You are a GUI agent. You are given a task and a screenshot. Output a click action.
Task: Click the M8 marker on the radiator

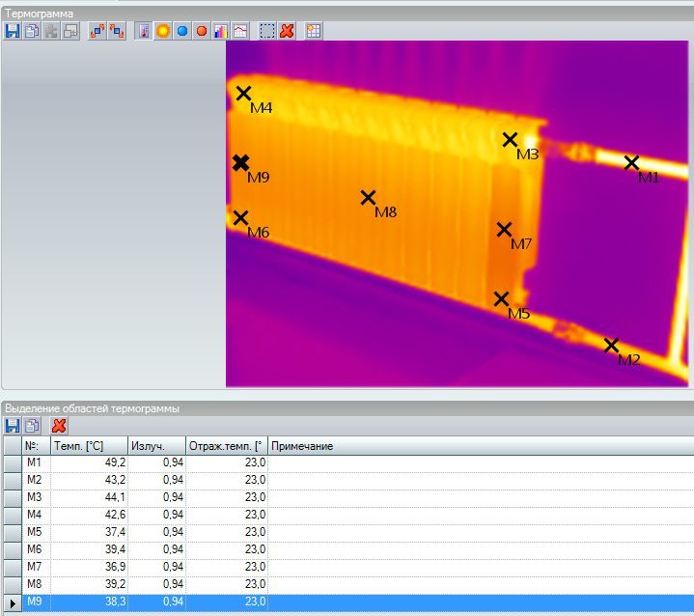(368, 197)
